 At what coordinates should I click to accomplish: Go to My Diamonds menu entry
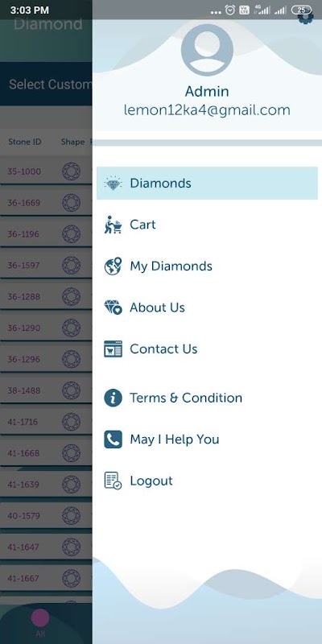tap(207, 266)
